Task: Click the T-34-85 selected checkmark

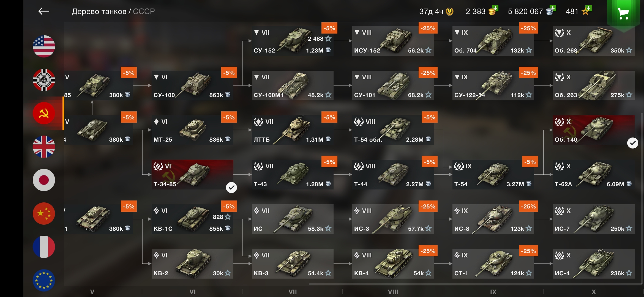Action: click(x=231, y=188)
